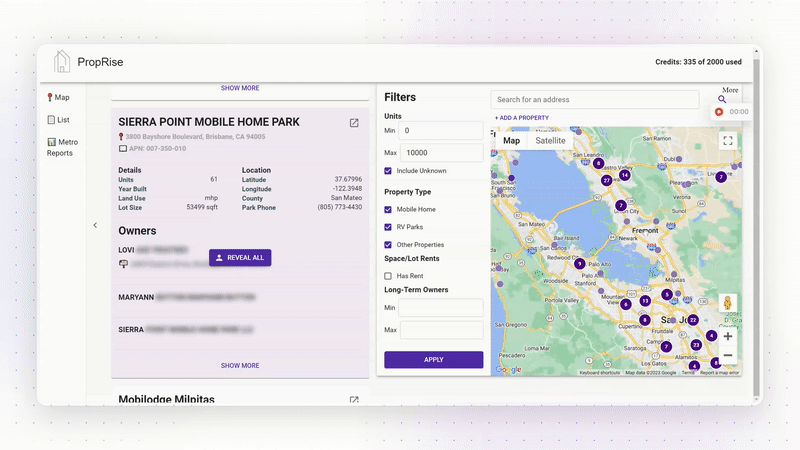Click the map cluster marker near Palo Alto

click(x=579, y=264)
